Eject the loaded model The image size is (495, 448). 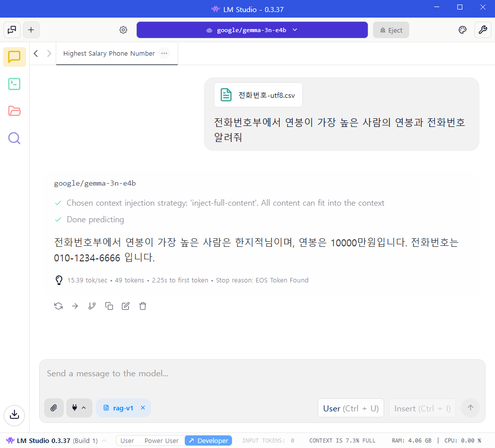tap(391, 30)
